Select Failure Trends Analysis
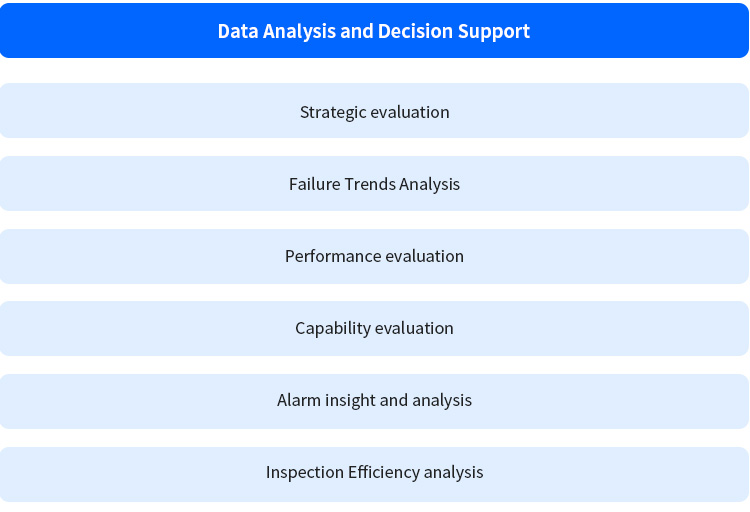This screenshot has width=750, height=512. point(374,184)
